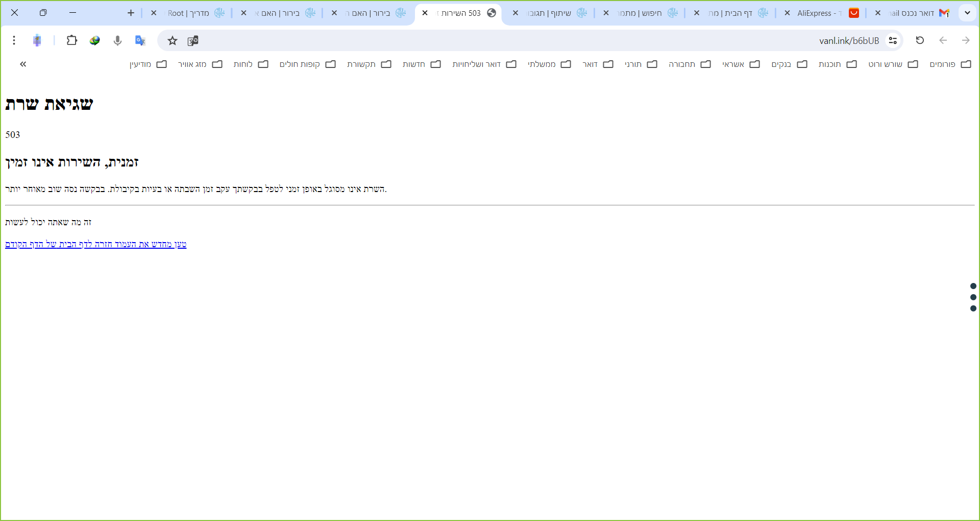The image size is (980, 521).
Task: Open the 'מזג אוויר' bookmarks folder
Action: [x=200, y=64]
